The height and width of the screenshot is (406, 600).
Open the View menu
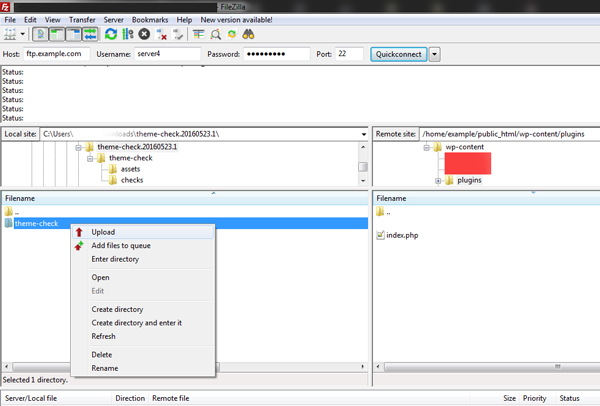coord(52,20)
